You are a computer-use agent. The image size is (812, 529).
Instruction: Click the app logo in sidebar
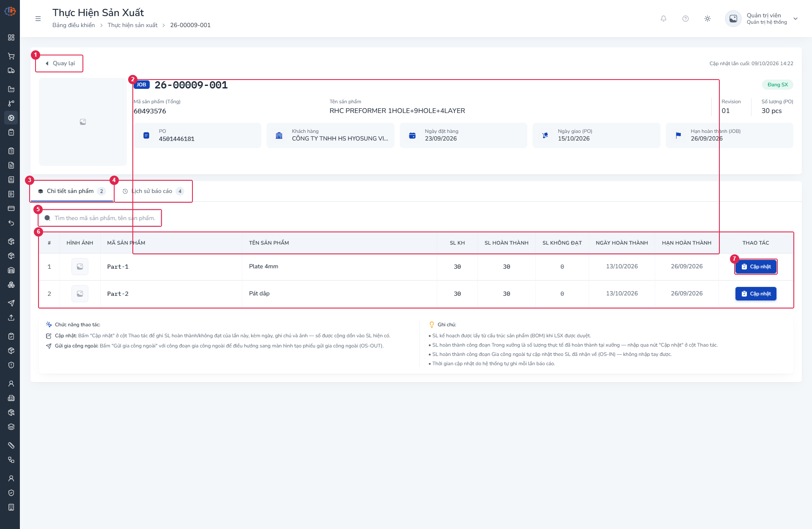[10, 11]
